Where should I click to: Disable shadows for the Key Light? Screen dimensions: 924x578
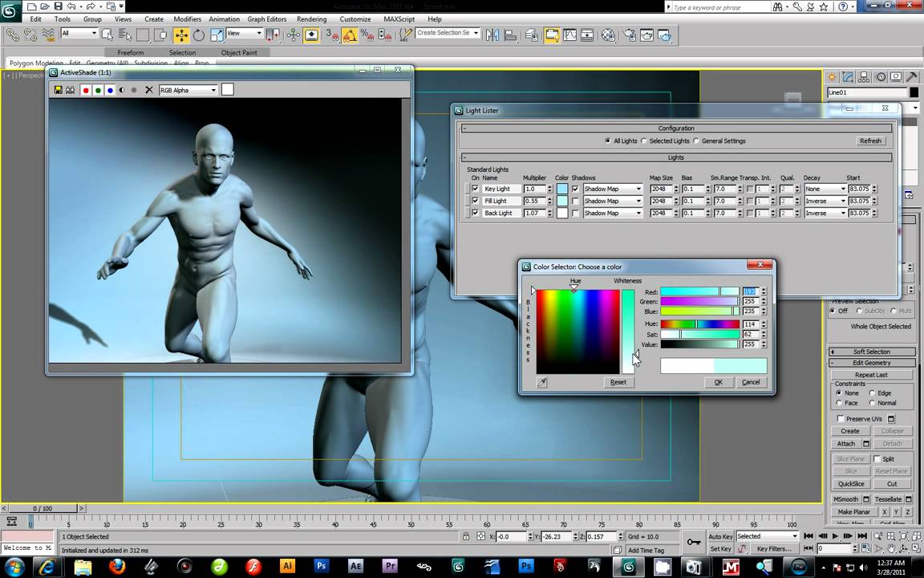(x=575, y=189)
